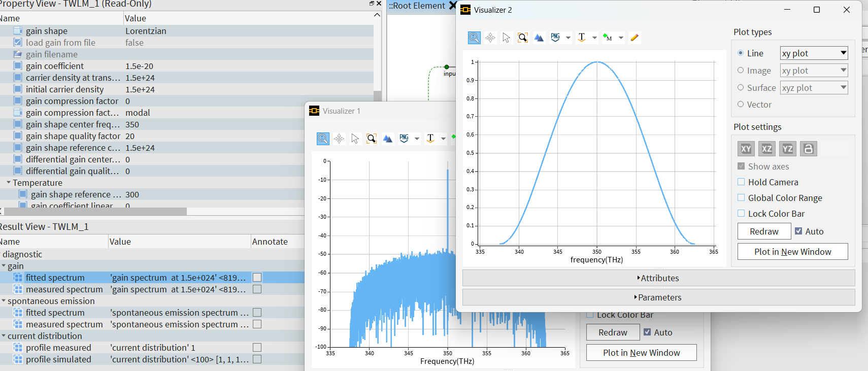Click the dataset icon of profile measured row
868x371 pixels.
click(x=18, y=348)
